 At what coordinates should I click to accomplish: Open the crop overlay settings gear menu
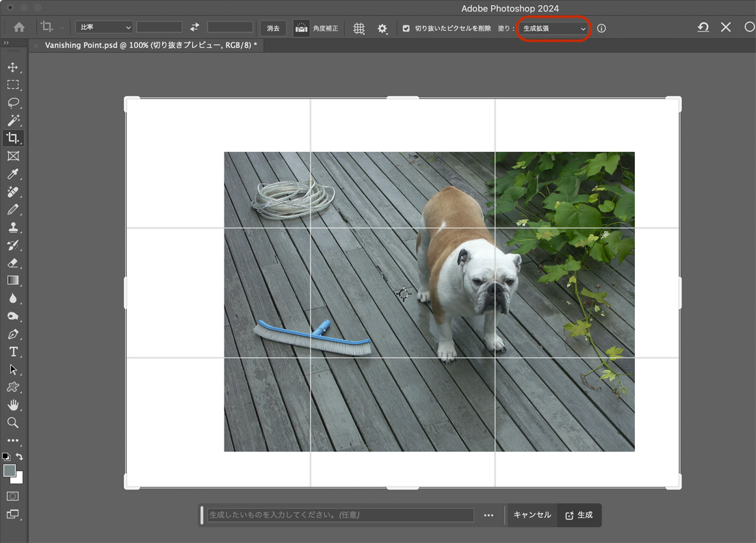[382, 28]
